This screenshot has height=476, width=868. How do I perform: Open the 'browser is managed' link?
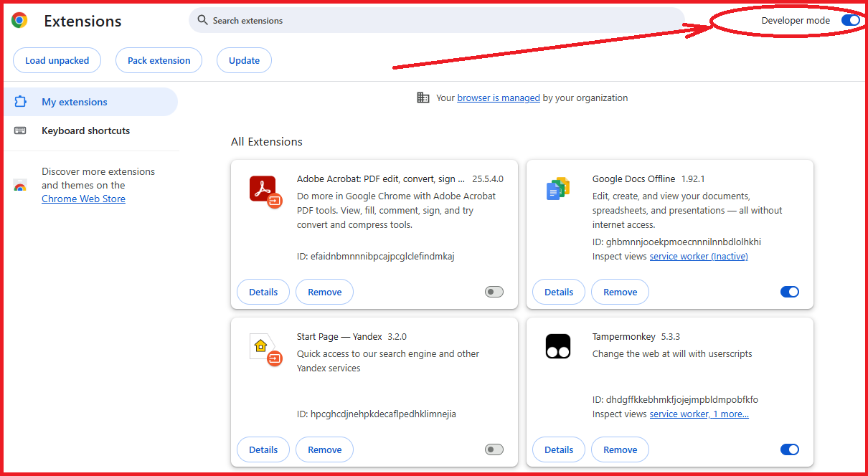499,97
